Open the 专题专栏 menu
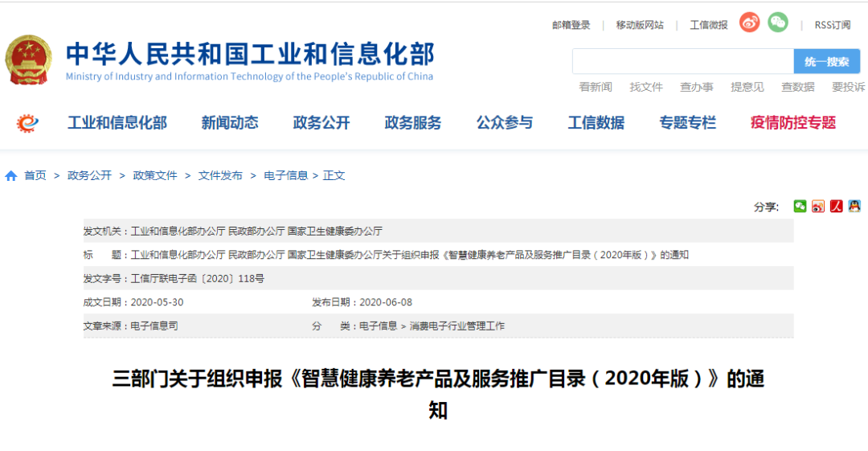This screenshot has height=451, width=868. click(x=687, y=122)
